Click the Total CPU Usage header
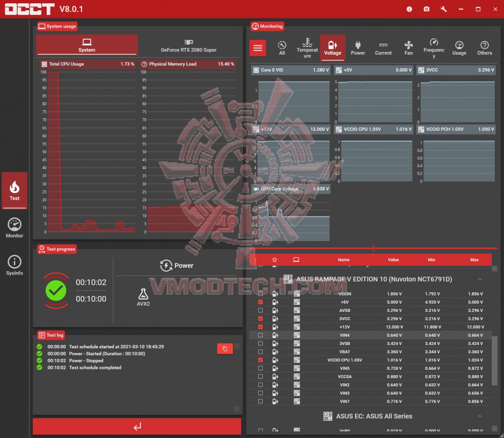This screenshot has width=504, height=438. (88, 64)
